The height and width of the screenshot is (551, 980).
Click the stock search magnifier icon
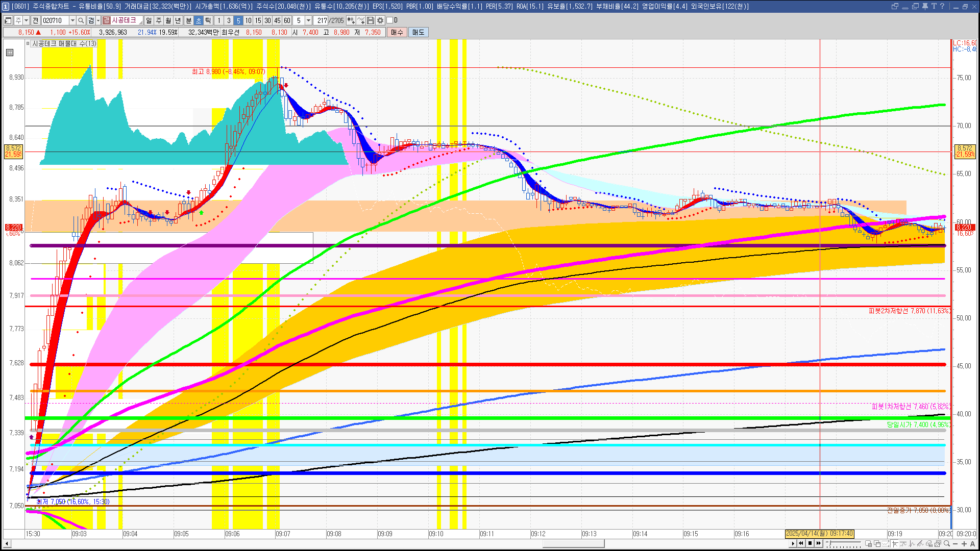[81, 20]
